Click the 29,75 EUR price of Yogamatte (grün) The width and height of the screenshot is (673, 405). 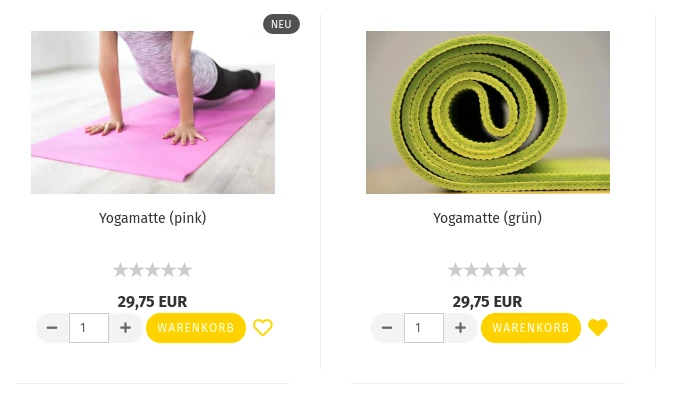pos(487,302)
